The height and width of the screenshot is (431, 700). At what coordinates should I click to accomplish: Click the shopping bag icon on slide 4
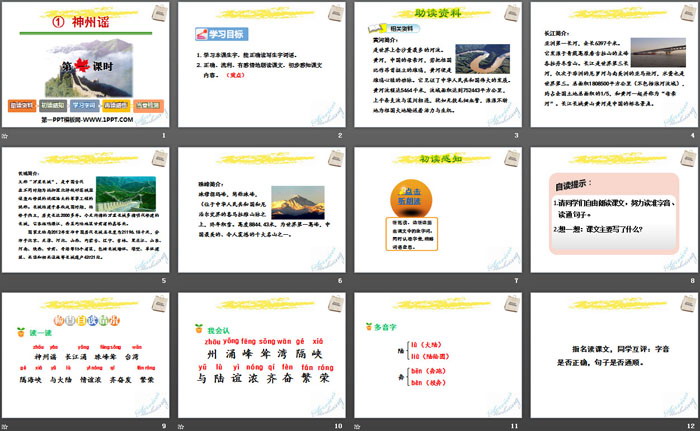[688, 13]
